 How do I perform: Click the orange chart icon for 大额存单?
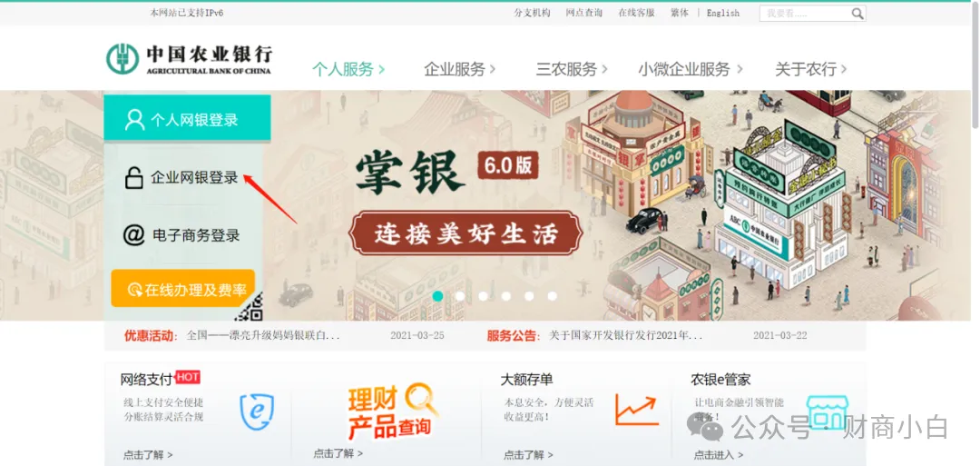[636, 410]
